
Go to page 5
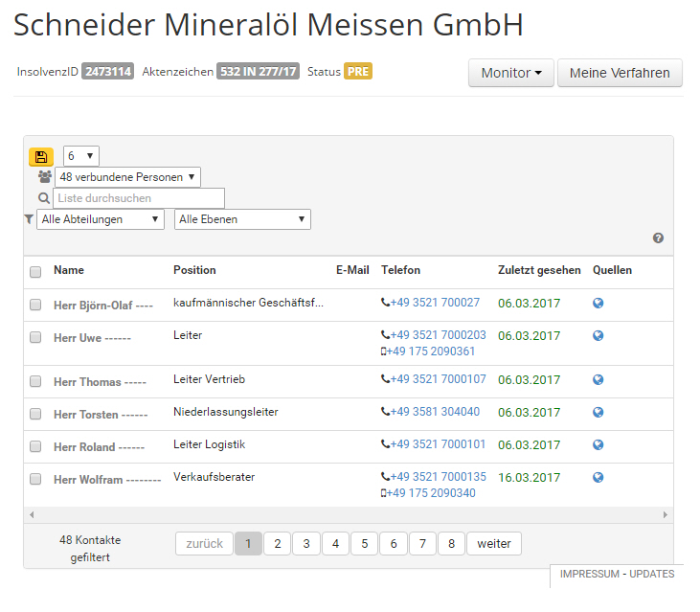point(364,544)
